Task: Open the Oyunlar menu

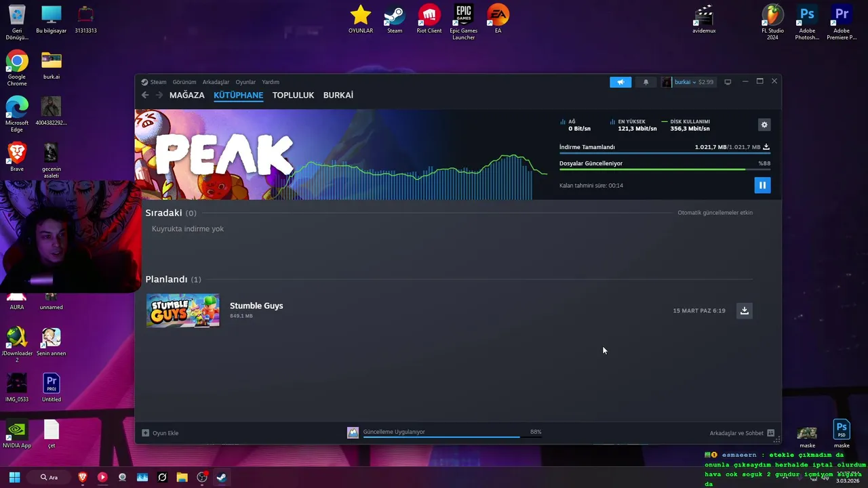Action: point(245,82)
